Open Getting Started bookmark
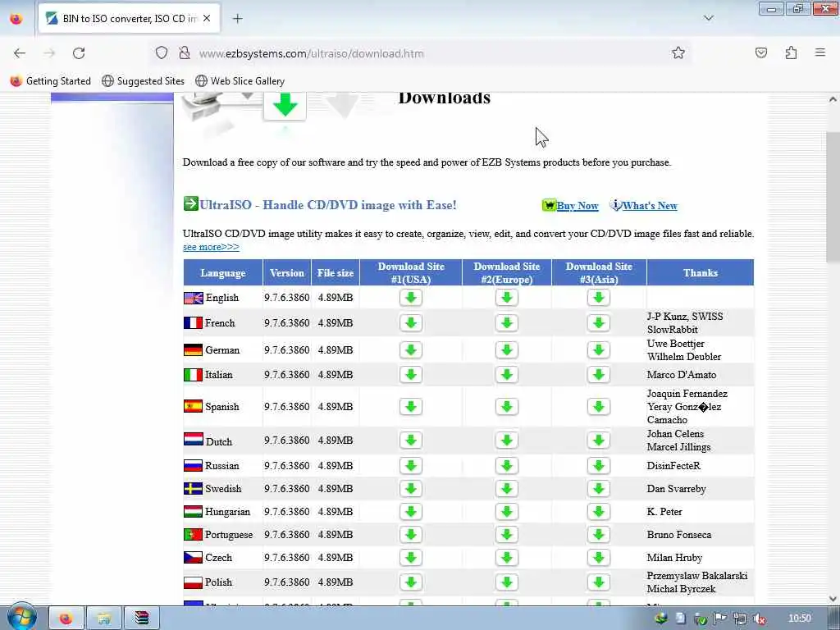The image size is (840, 630). tap(50, 81)
